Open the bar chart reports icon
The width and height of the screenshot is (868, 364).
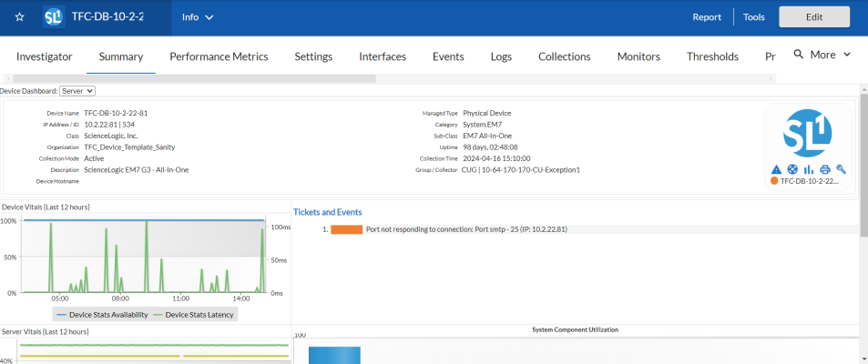[809, 169]
